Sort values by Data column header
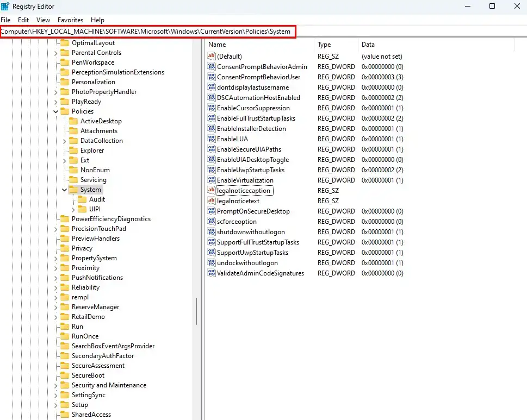This screenshot has width=527, height=420. (436, 45)
